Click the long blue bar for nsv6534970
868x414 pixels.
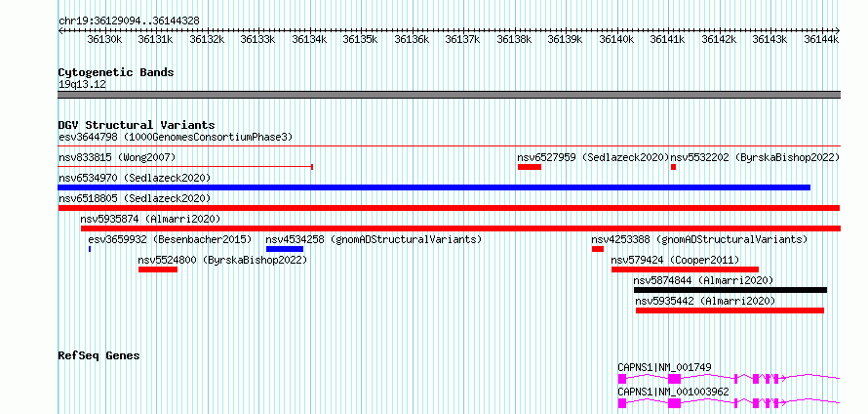434,187
